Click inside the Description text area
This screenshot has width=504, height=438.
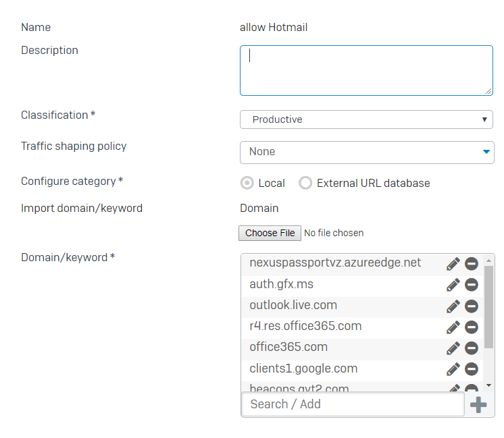pos(366,71)
